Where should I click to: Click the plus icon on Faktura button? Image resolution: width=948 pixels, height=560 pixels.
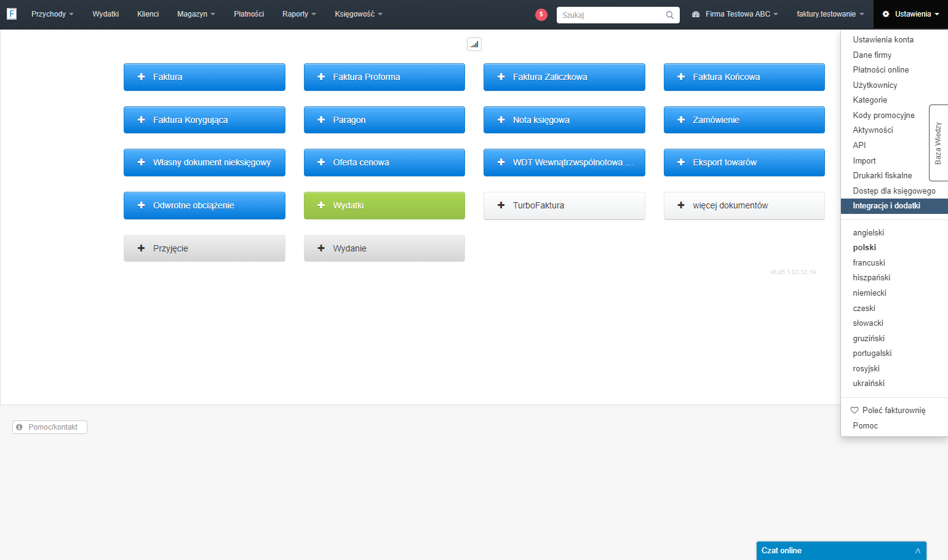(141, 77)
